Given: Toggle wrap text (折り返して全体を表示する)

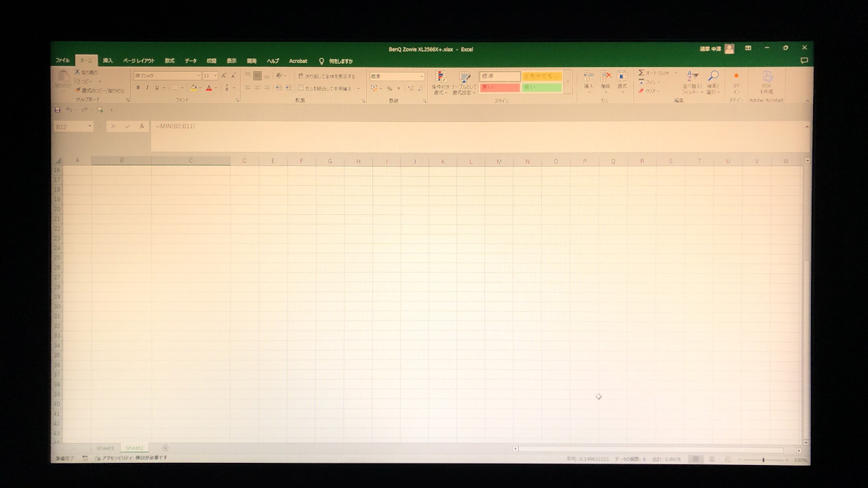Looking at the screenshot, I should (327, 77).
